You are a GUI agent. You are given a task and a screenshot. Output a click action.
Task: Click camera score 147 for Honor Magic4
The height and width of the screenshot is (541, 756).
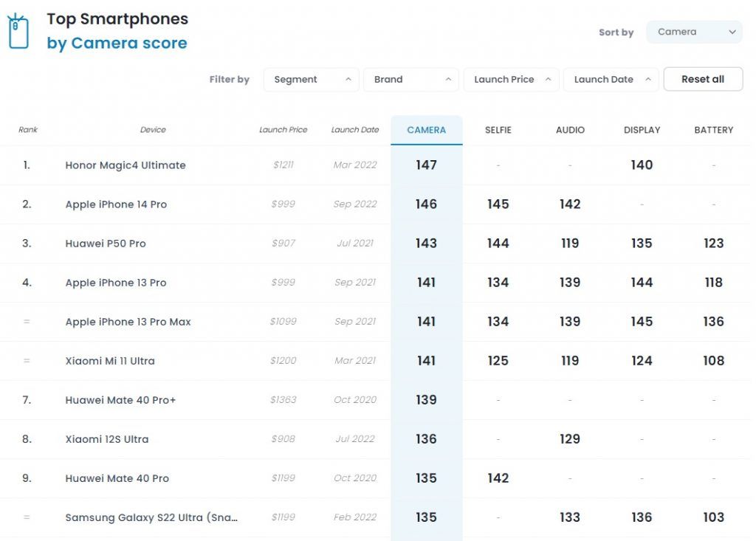pyautogui.click(x=426, y=165)
